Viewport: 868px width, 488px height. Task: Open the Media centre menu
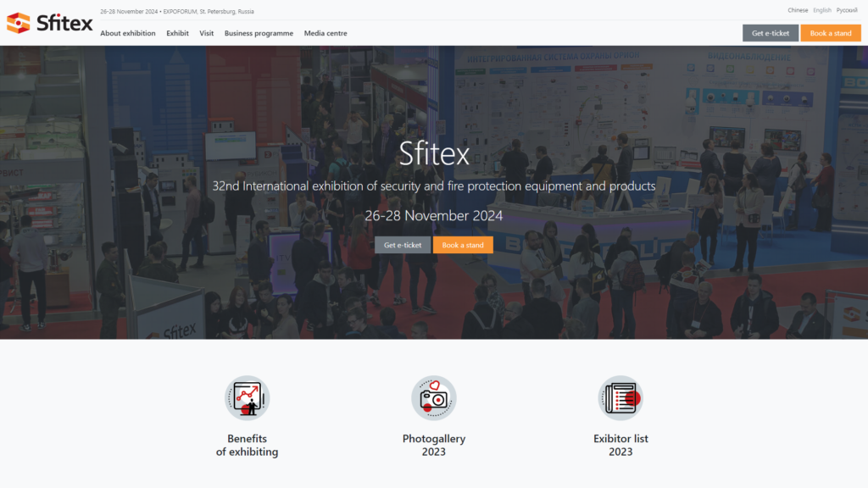coord(325,33)
